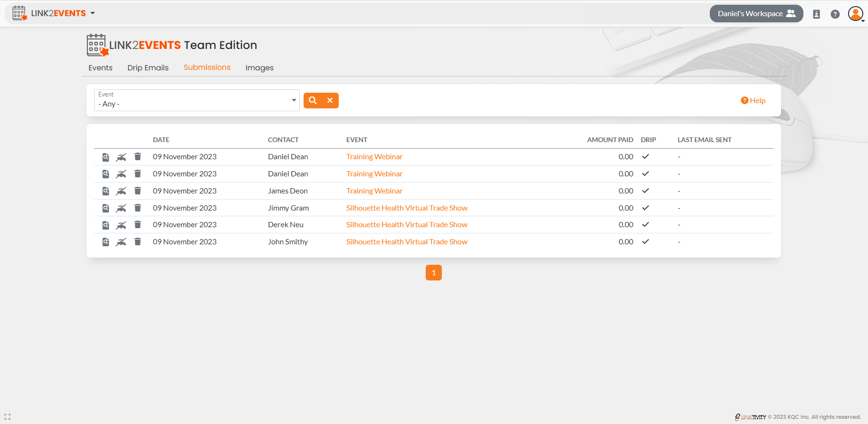Screen dimensions: 868x424
Task: Select contact name Derek Neu
Action: click(x=286, y=225)
